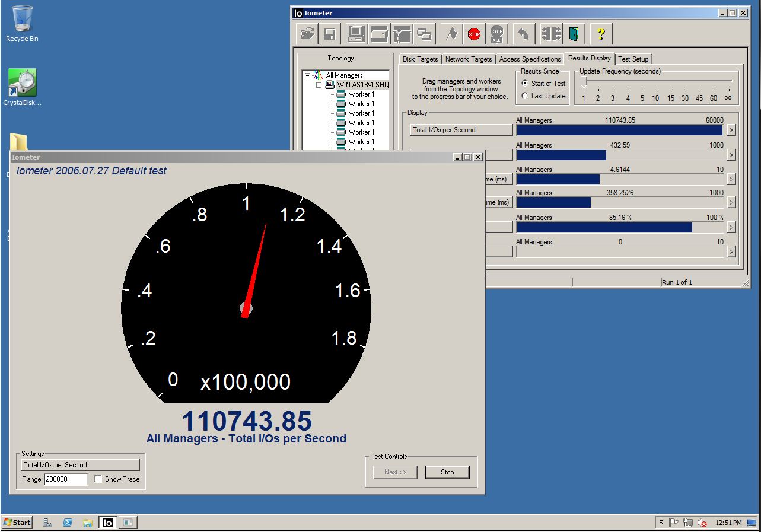Open Windows Explorer from the taskbar

88,523
